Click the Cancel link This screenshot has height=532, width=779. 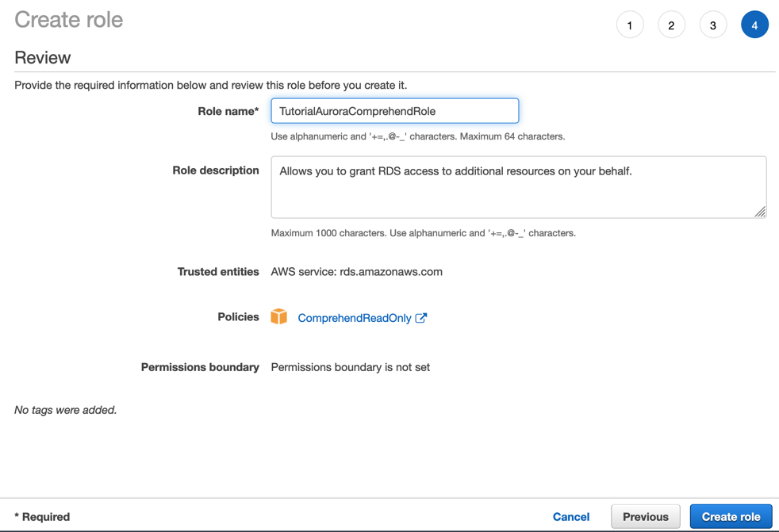tap(571, 517)
